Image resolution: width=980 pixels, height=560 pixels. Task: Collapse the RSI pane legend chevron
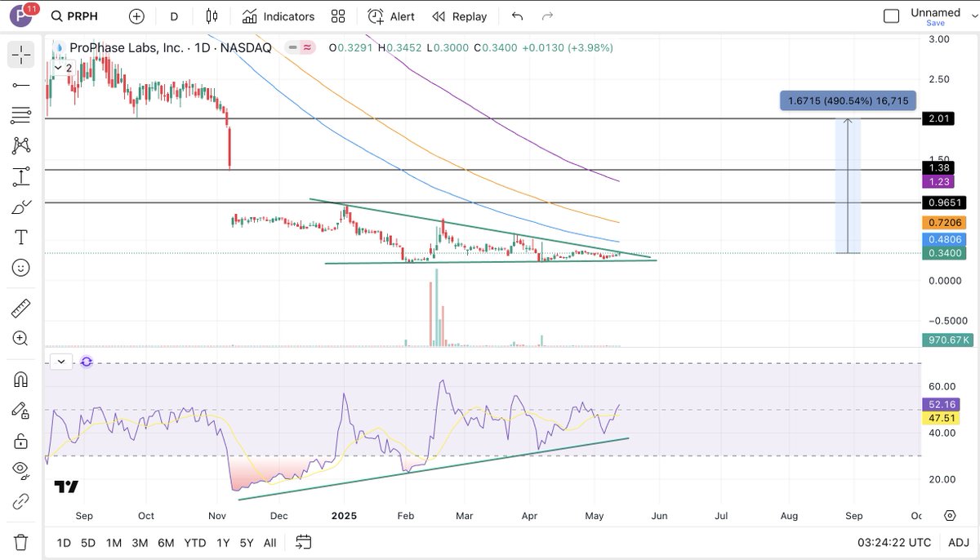tap(61, 362)
